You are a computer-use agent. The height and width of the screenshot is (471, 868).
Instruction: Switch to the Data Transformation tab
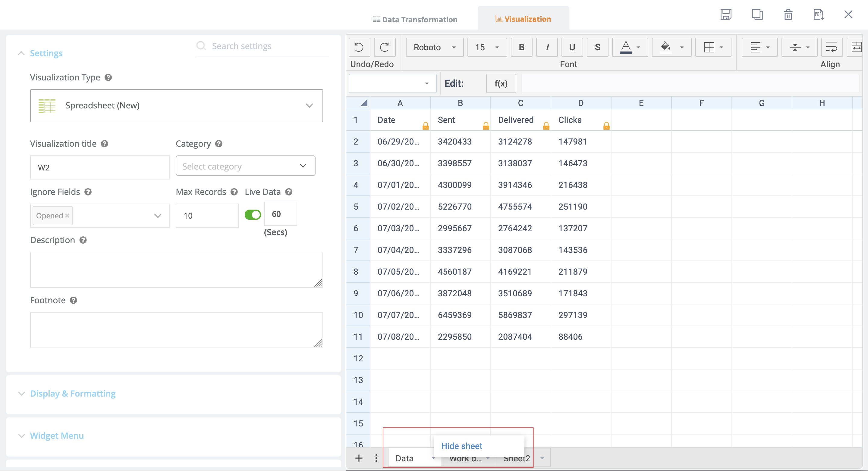pos(415,20)
